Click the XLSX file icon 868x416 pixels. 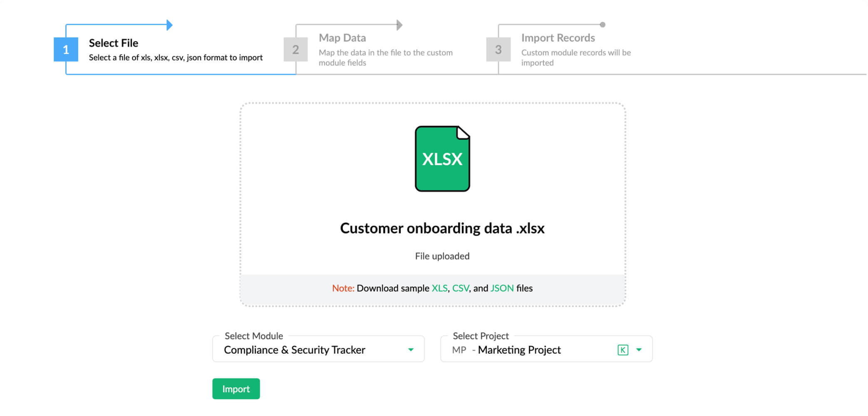click(x=442, y=158)
